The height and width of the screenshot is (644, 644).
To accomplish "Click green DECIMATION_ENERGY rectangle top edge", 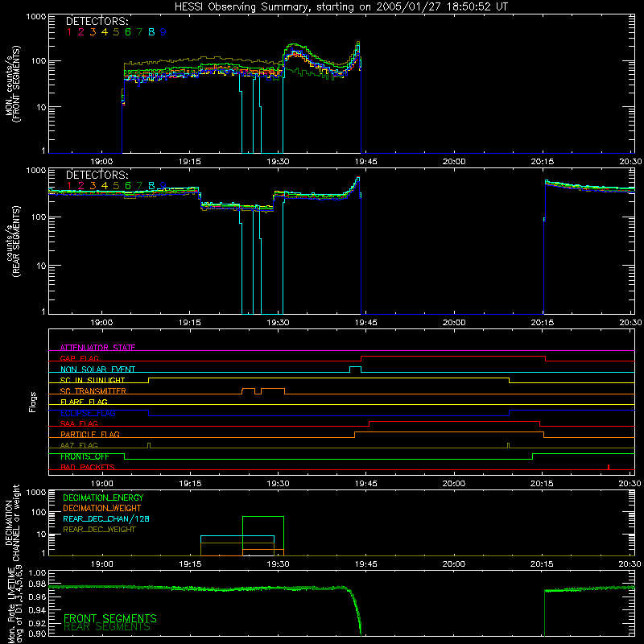I will click(263, 517).
